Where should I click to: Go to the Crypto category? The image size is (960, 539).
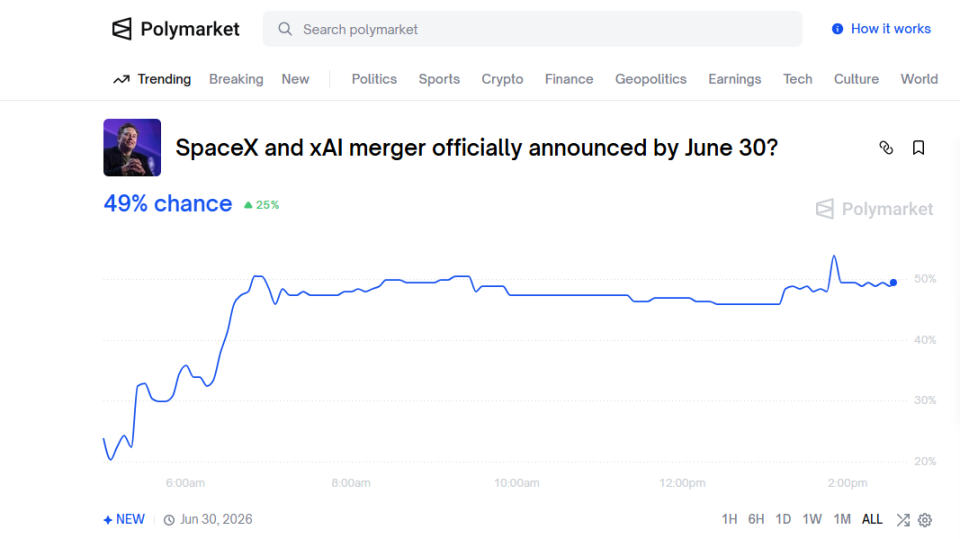pos(502,79)
